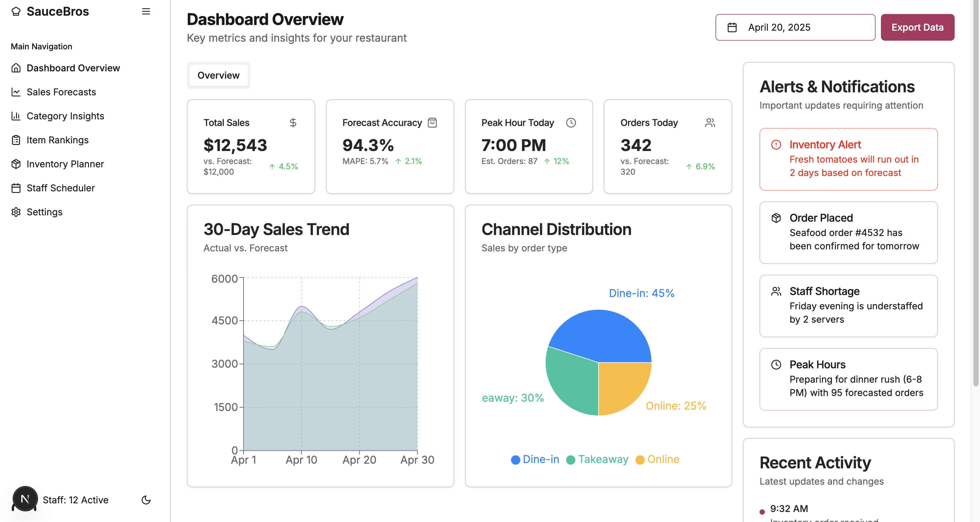Open Sales Forecasts in sidebar navigation
Viewport: 980px width, 522px height.
61,92
